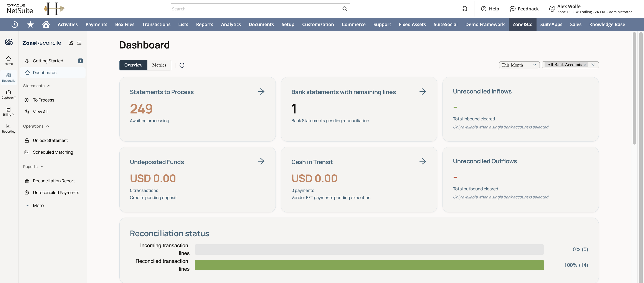This screenshot has height=283, width=644.
Task: Click the Feedback speech bubble icon
Action: (x=512, y=9)
